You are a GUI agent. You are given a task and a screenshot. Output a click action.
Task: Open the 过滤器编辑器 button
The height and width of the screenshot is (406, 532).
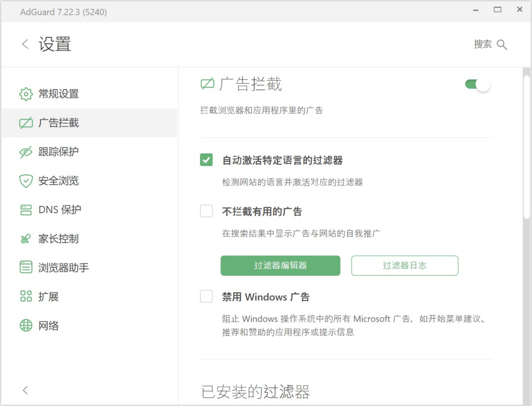point(280,265)
